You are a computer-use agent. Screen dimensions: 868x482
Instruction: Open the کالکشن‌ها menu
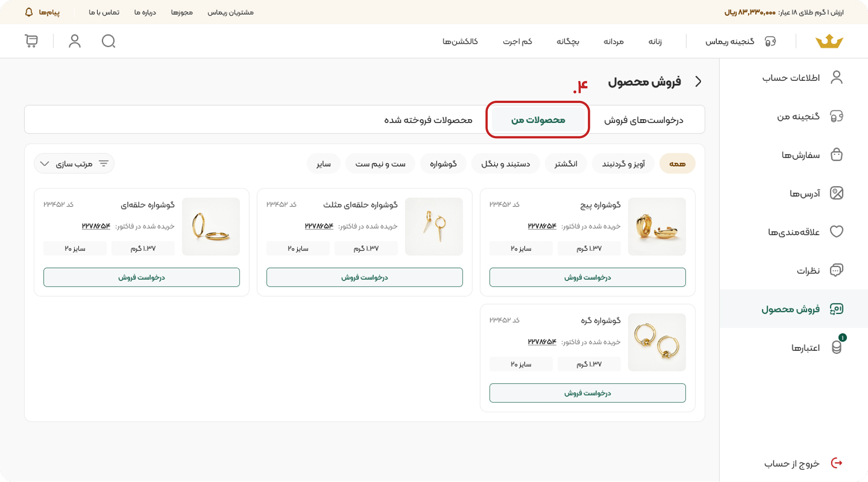pyautogui.click(x=460, y=41)
